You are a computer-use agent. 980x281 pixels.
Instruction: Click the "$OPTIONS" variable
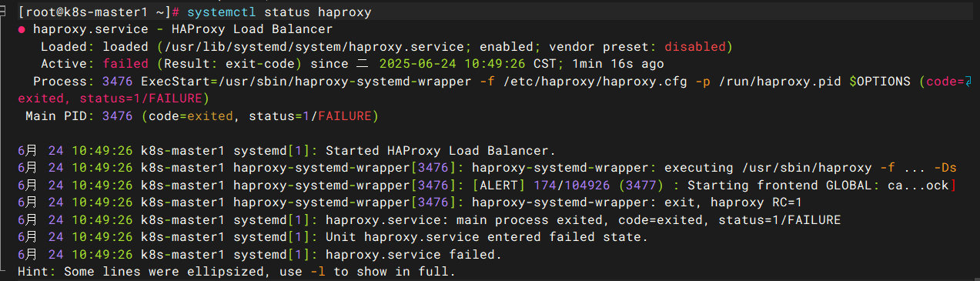[x=879, y=82]
